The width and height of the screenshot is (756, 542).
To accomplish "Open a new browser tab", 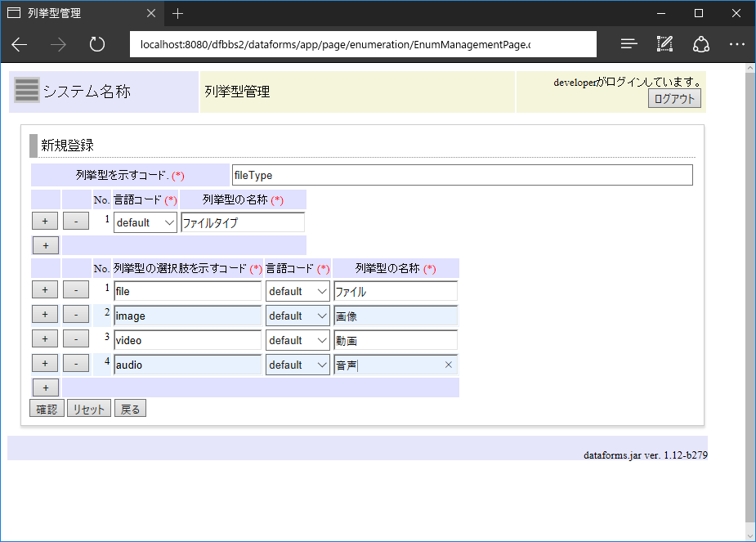I will click(x=177, y=13).
